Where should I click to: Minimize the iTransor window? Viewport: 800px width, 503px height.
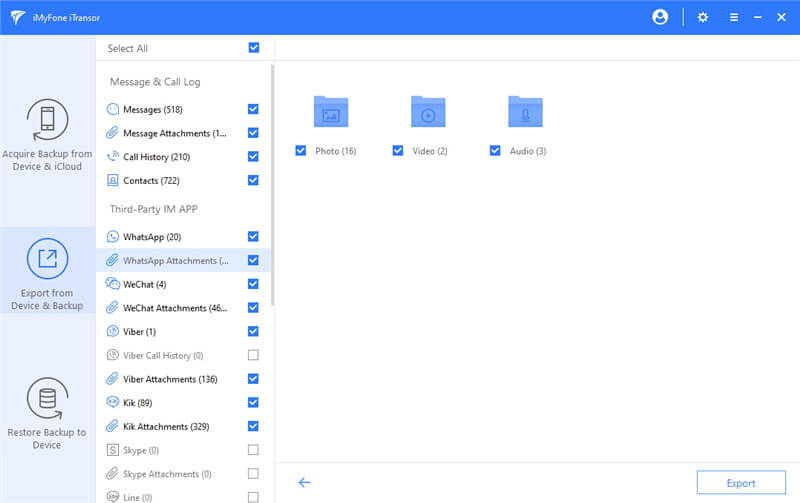coord(758,17)
